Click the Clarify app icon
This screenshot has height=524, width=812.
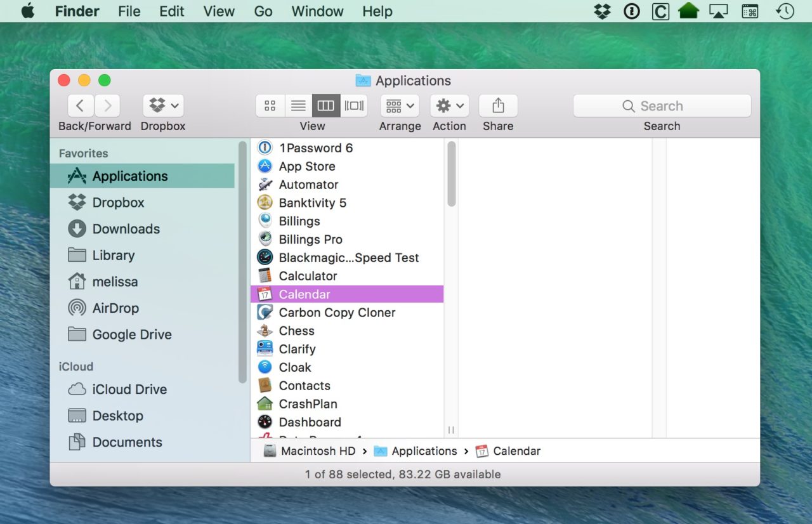265,349
